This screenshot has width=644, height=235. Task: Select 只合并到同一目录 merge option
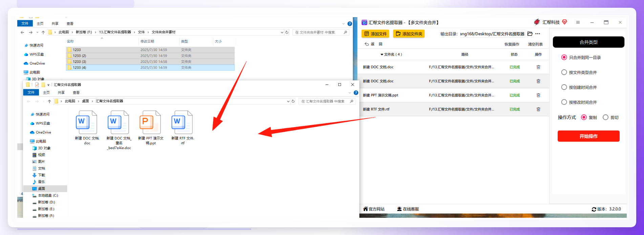564,57
